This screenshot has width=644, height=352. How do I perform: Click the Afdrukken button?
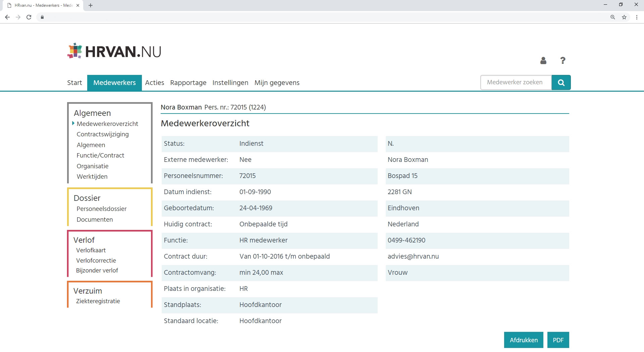tap(524, 340)
